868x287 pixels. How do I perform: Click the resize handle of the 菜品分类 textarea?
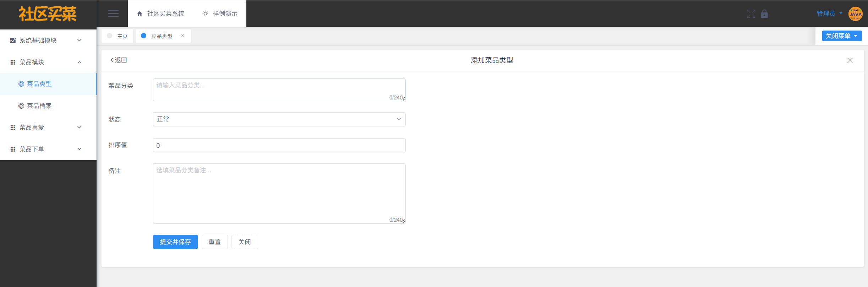(404, 99)
